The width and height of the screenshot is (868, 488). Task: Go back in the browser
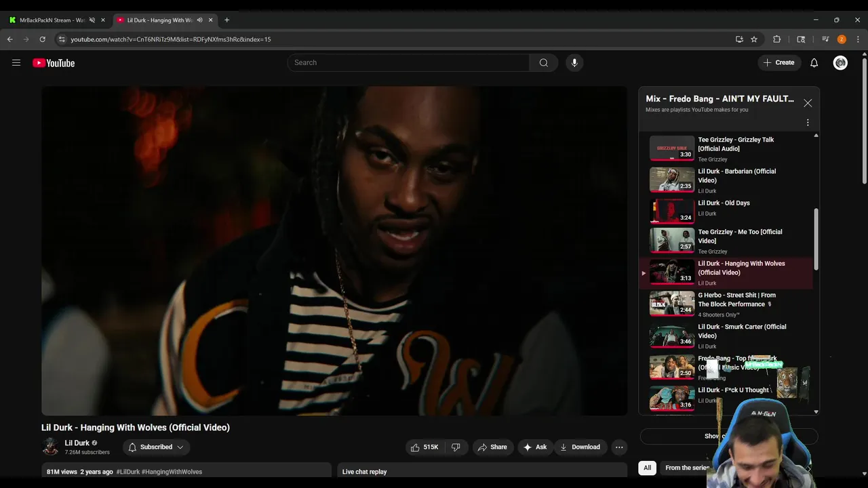[9, 39]
